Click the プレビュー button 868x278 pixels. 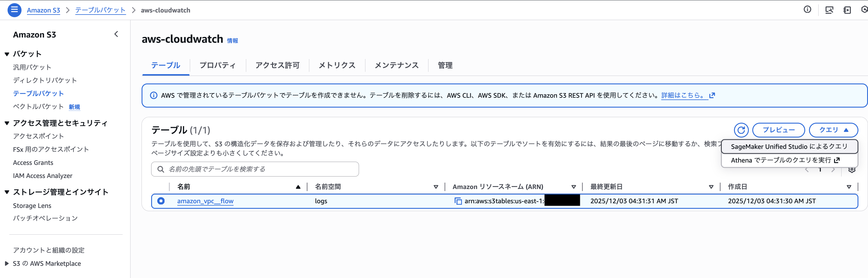point(778,130)
